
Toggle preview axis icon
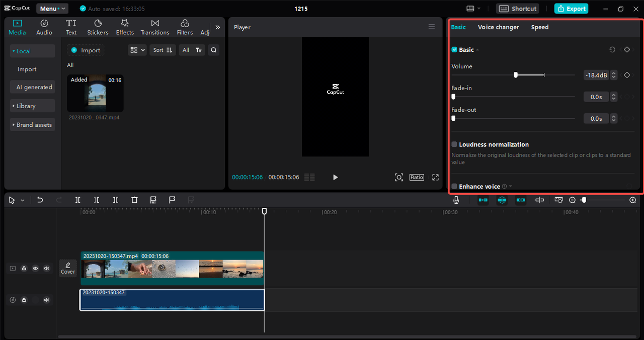(539, 200)
